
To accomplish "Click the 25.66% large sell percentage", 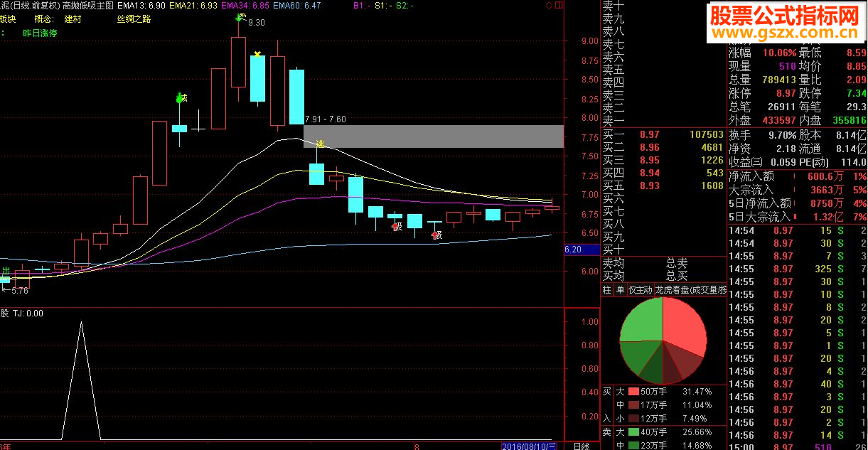I will pos(697,432).
